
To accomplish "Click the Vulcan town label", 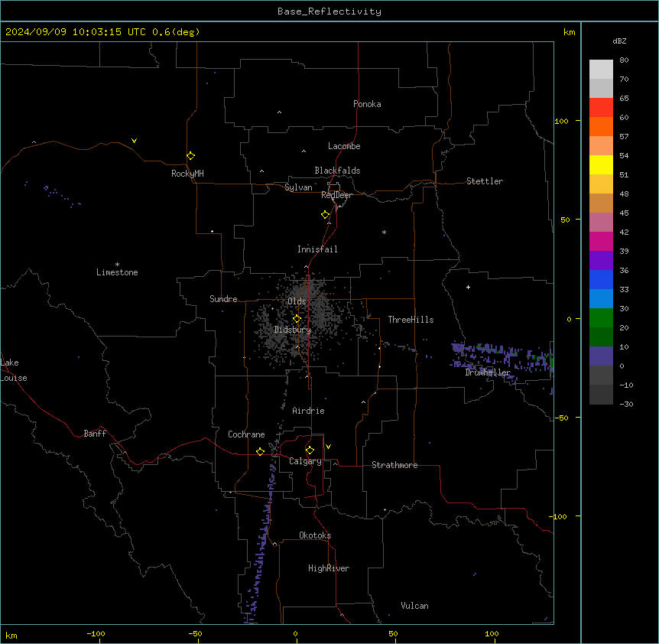I will [414, 606].
